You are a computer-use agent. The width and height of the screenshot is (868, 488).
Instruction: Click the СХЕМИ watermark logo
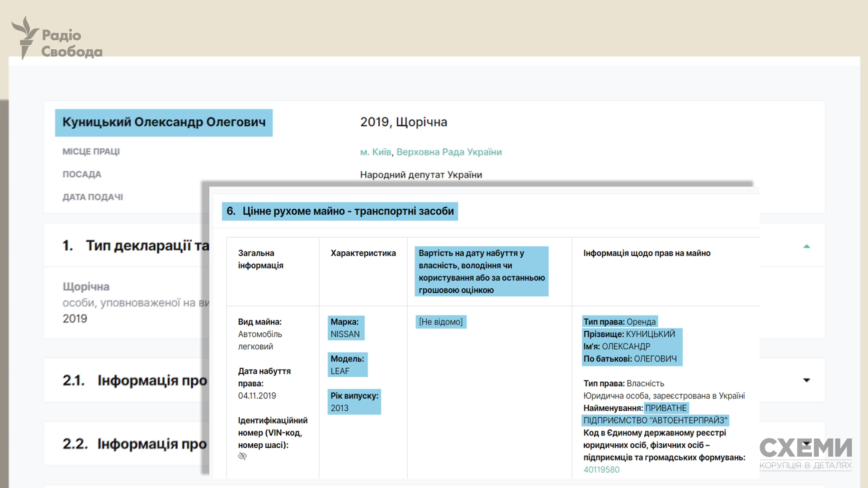pos(805,453)
